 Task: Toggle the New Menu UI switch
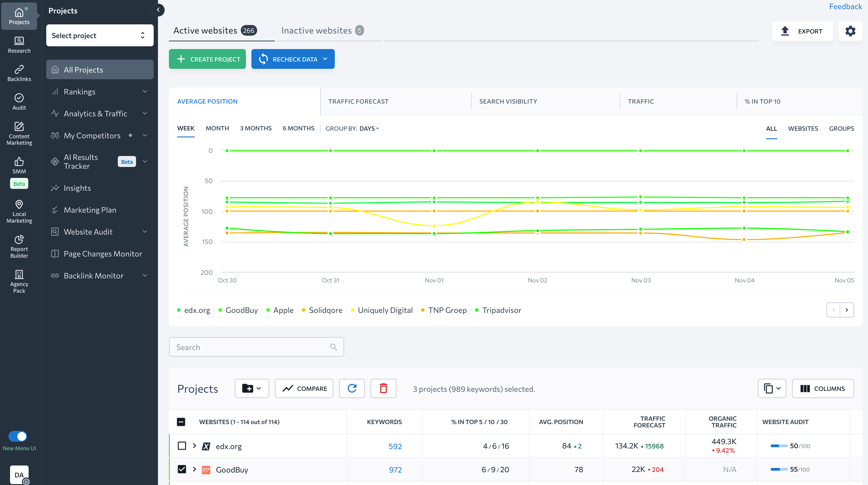pos(18,436)
